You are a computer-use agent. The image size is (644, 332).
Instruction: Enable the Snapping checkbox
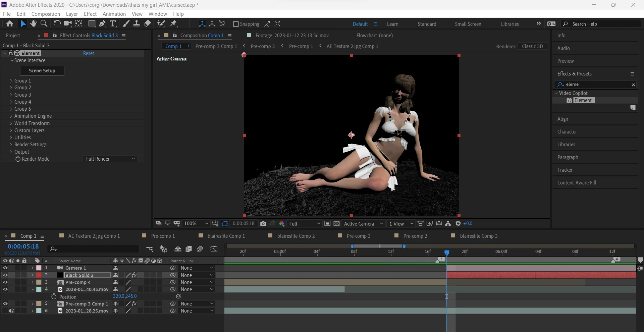[236, 24]
